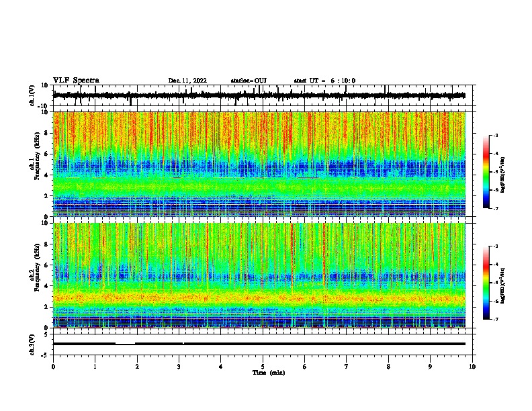The image size is (532, 411).
Task: Click the ch.1 color scale bar
Action: pyautogui.click(x=486, y=172)
